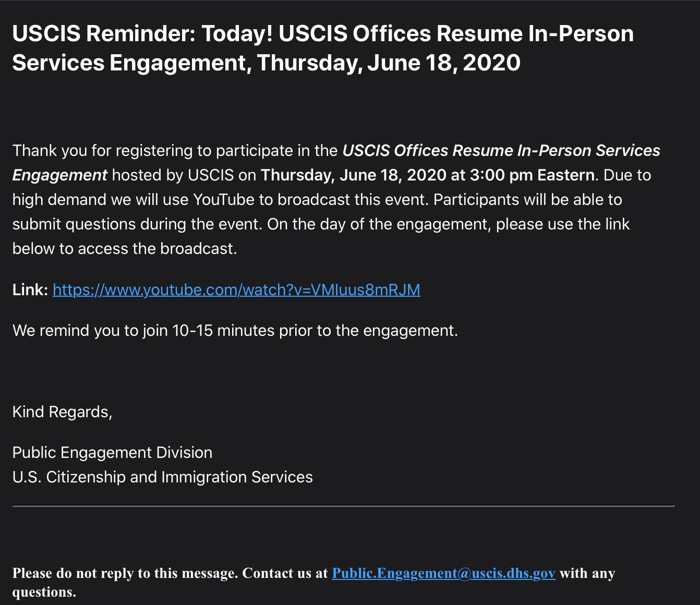
Task: Click the italic USCIS Offices Resume In-Person Services text
Action: click(501, 150)
